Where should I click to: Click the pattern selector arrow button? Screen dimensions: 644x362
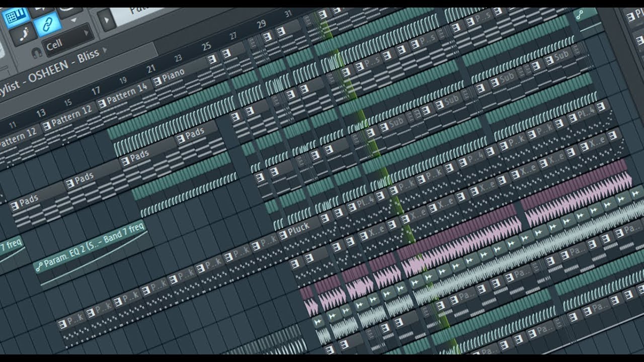click(106, 21)
